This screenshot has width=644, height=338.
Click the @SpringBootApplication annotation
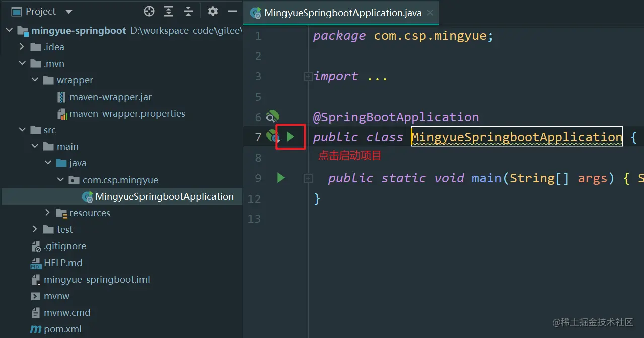click(x=396, y=117)
